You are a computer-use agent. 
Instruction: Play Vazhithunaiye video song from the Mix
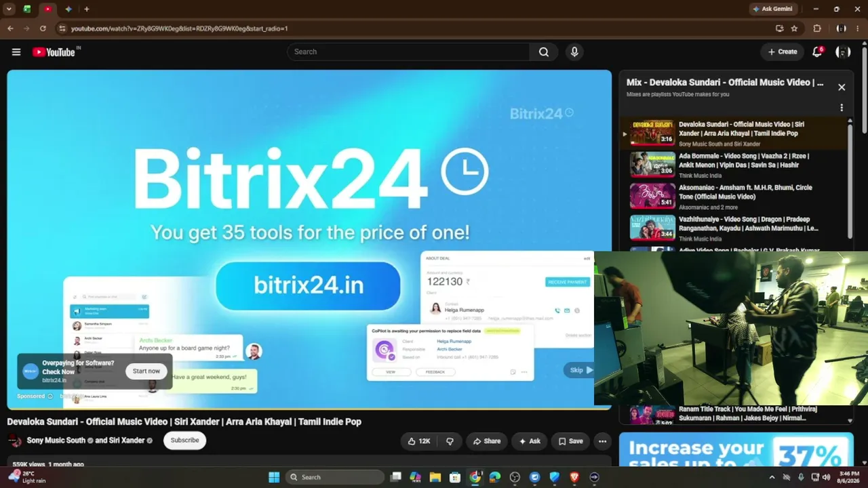pyautogui.click(x=735, y=228)
